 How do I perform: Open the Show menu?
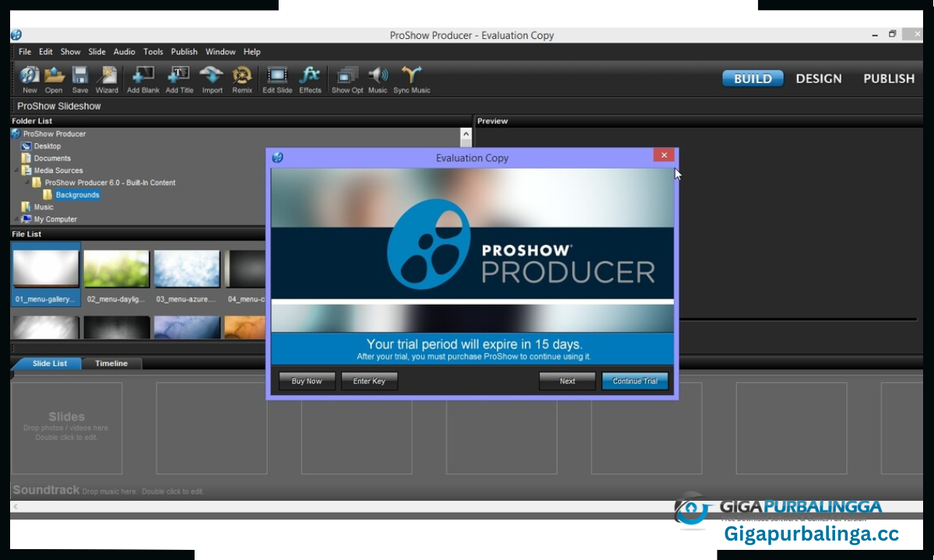[70, 52]
